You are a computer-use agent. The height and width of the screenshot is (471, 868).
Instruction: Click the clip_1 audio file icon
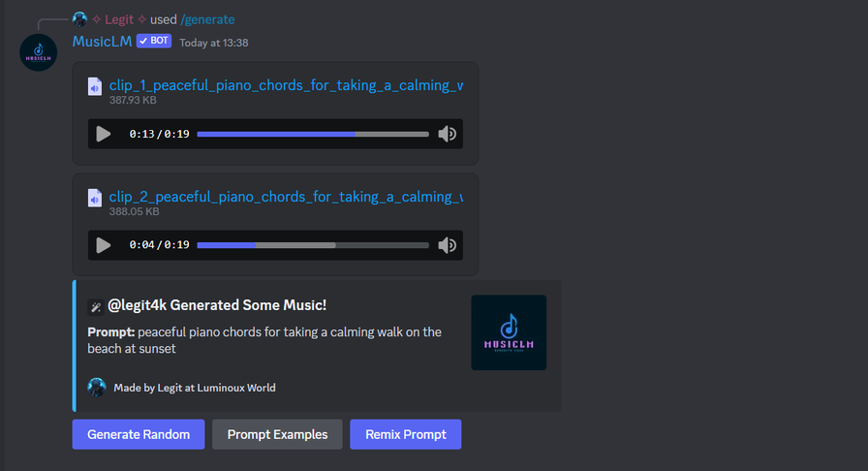pos(95,86)
